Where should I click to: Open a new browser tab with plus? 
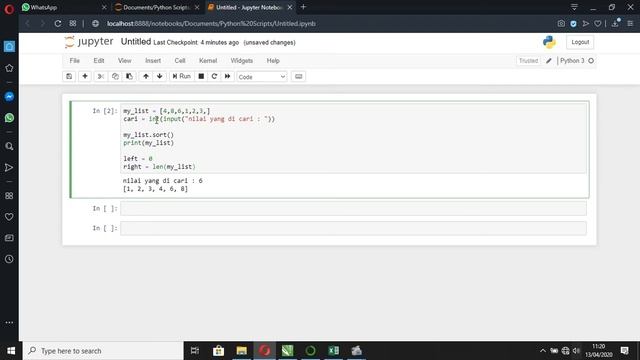click(x=303, y=7)
